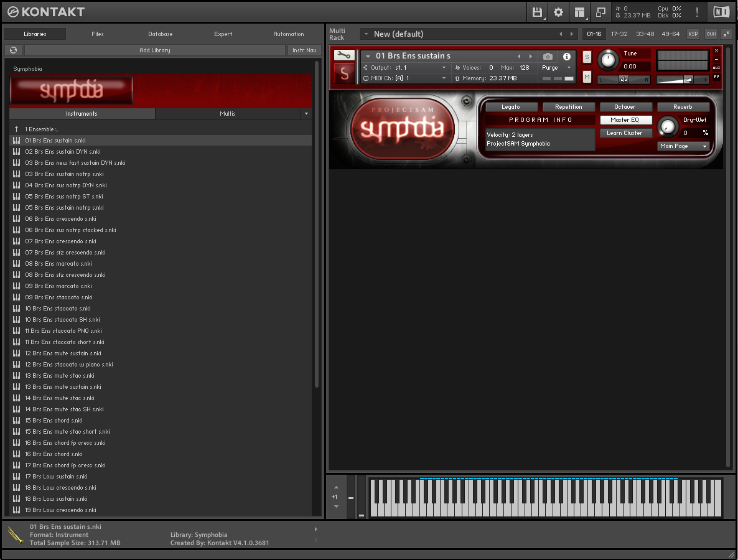738x560 pixels.
Task: Shift keyboard octave down arrow
Action: (x=336, y=506)
